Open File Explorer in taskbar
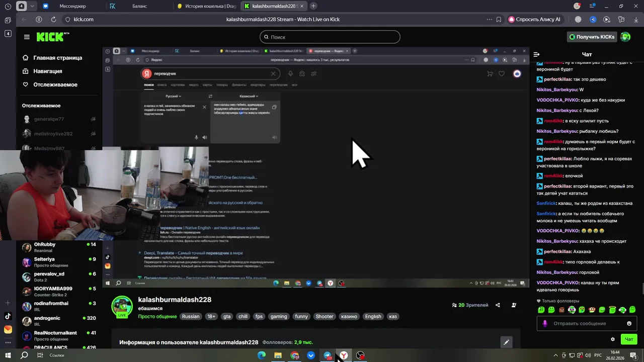Screen dimensions: 644x362 click(278, 355)
